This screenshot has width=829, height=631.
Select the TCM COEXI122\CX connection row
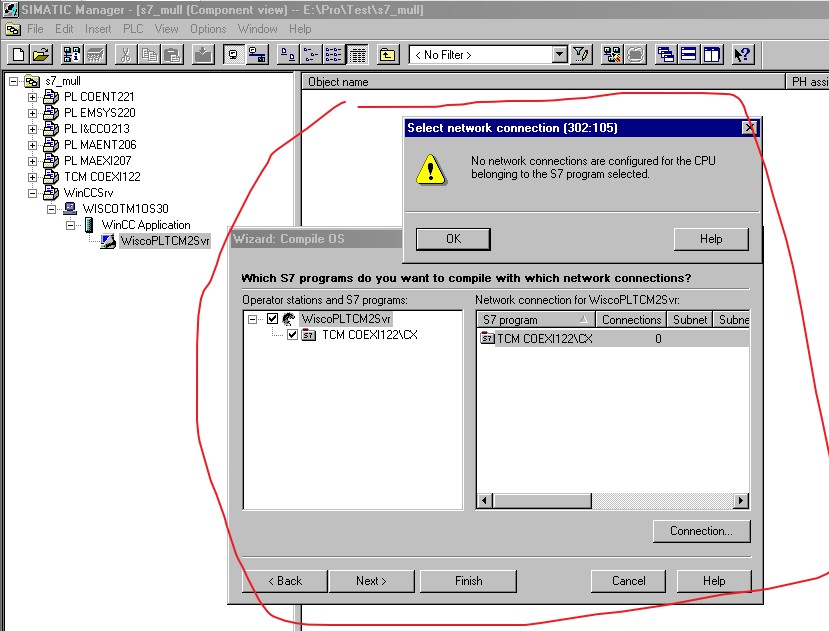(x=613, y=339)
